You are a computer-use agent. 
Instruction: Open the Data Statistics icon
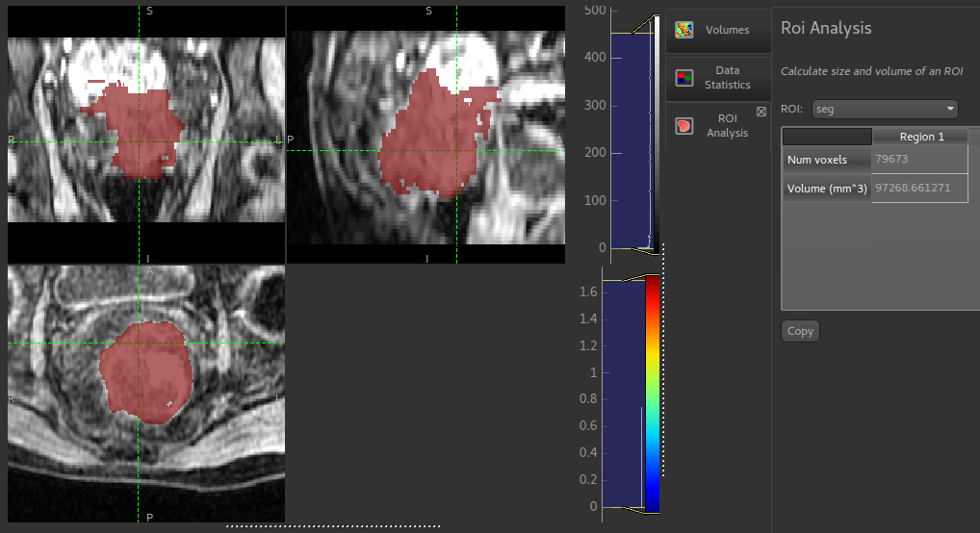pos(684,78)
